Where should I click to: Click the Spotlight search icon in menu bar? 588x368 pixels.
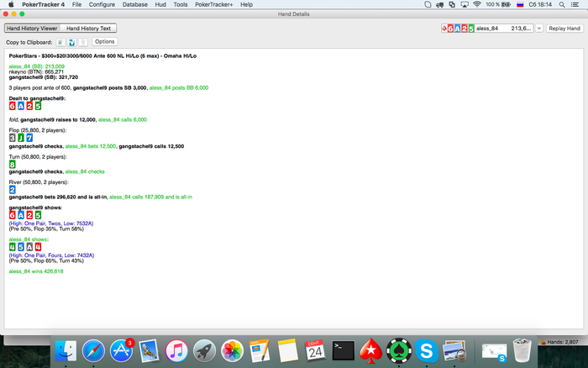tap(562, 4)
